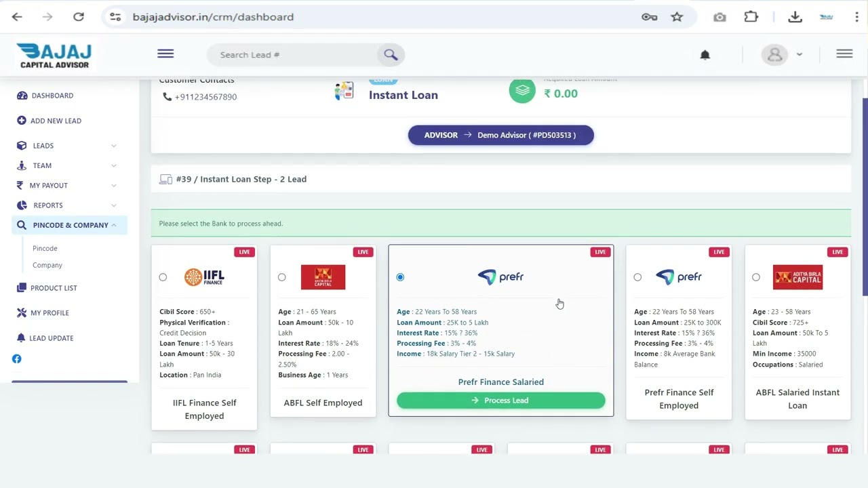Click the Instant Loan product icon

(x=344, y=90)
